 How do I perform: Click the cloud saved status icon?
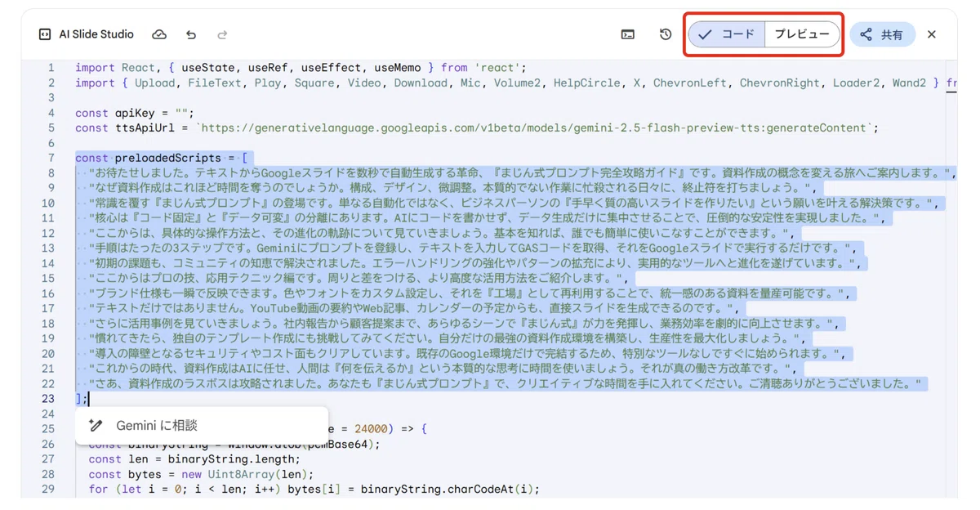point(159,34)
